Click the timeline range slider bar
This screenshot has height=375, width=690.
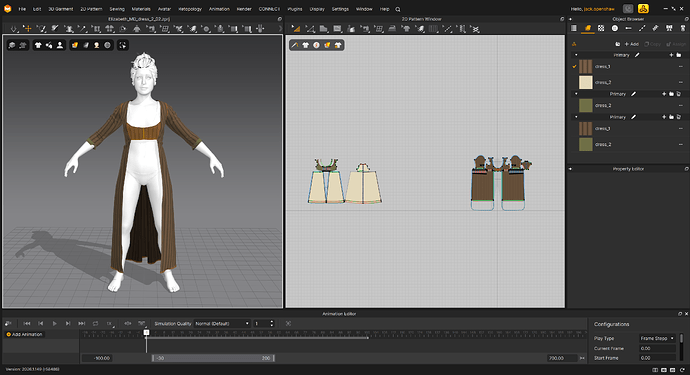click(213, 358)
